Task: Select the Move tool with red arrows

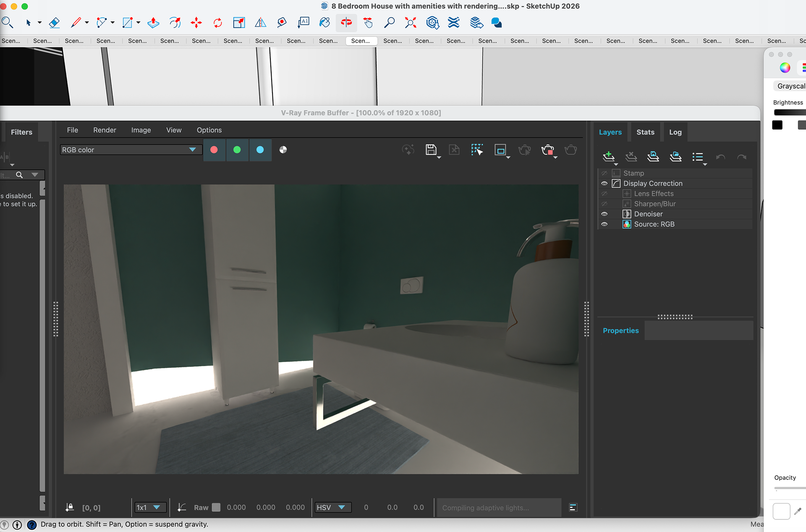Action: [x=196, y=23]
